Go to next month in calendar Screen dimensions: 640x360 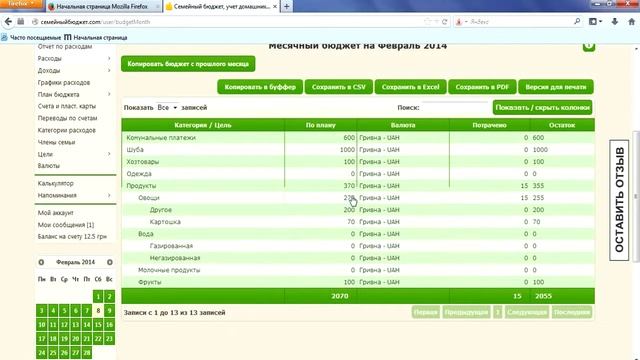coord(110,262)
